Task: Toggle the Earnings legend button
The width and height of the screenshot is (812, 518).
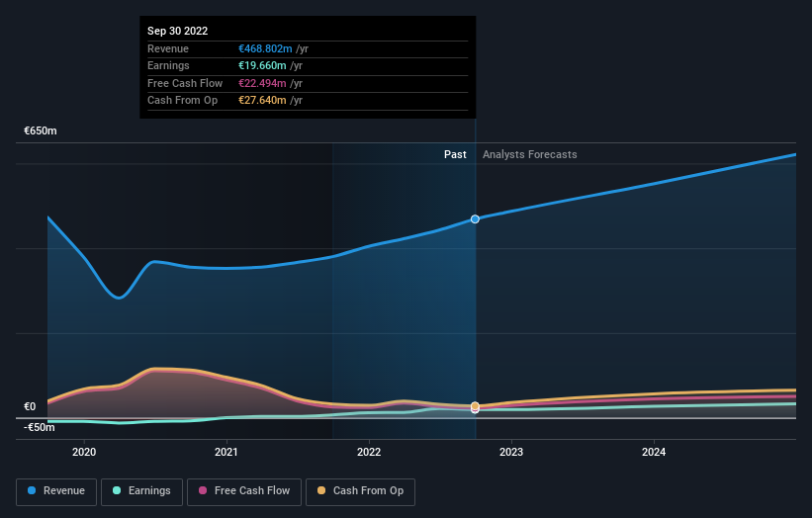Action: pyautogui.click(x=141, y=491)
